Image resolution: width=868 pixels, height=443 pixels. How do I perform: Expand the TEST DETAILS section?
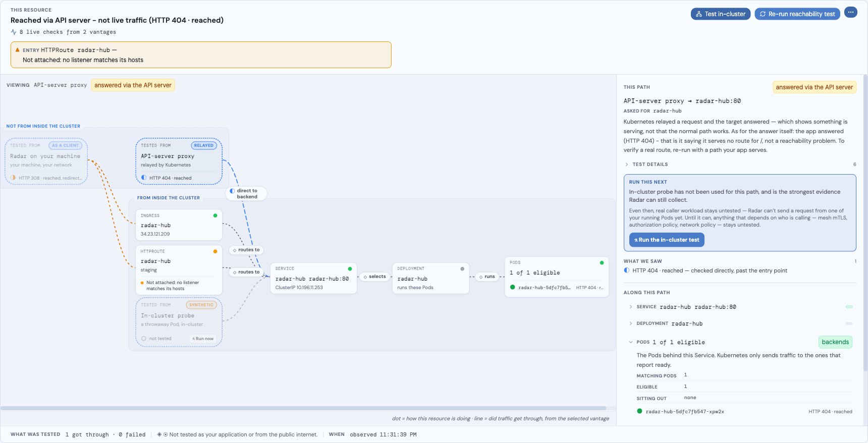pyautogui.click(x=740, y=164)
